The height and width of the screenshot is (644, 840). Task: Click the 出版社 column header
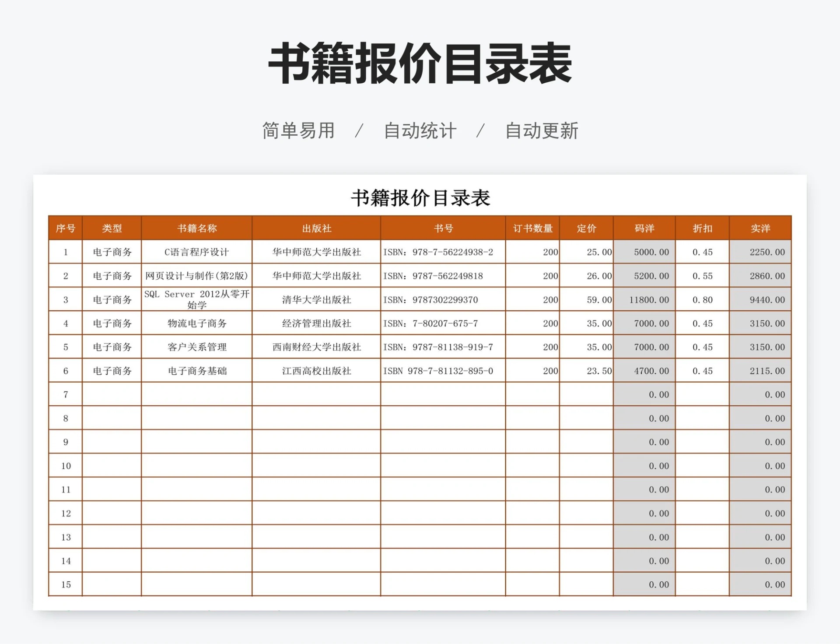tap(316, 228)
